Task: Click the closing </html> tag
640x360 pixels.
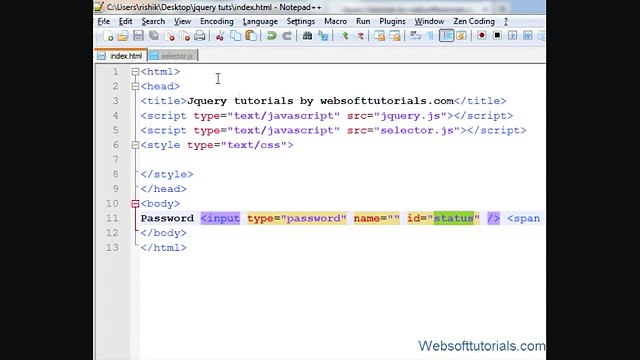Action: 164,247
